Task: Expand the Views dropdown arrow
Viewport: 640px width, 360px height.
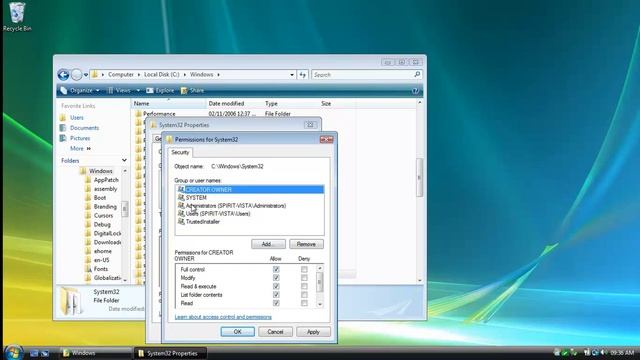Action: click(x=138, y=91)
